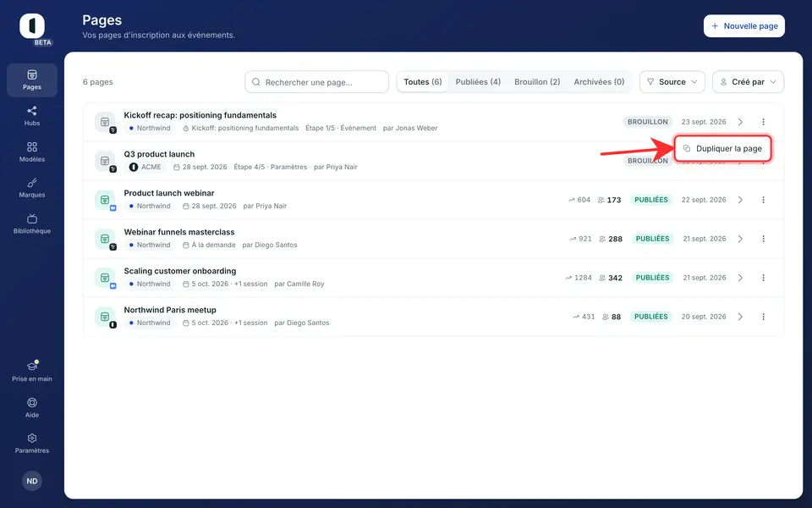
Task: Click page icon of Scaling customer onboarding
Action: [105, 278]
